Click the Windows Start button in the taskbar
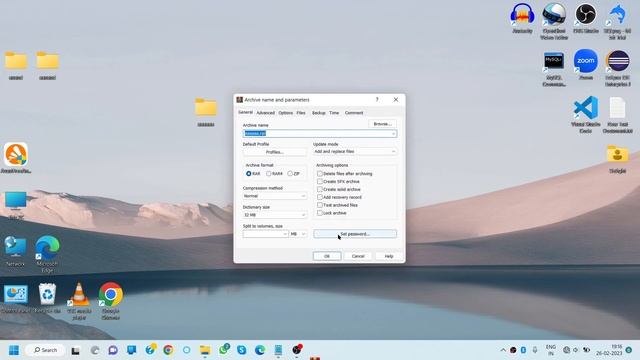The width and height of the screenshot is (640, 360). (14, 350)
